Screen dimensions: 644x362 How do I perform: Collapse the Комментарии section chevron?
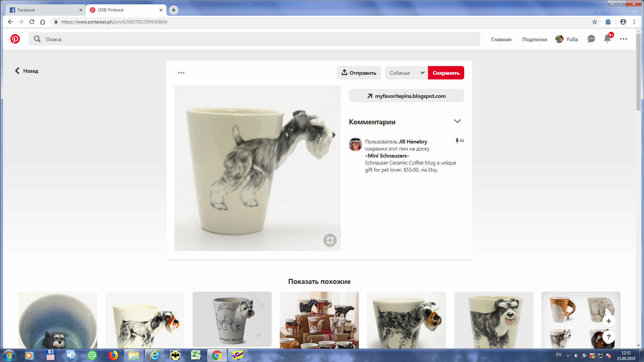pyautogui.click(x=457, y=121)
